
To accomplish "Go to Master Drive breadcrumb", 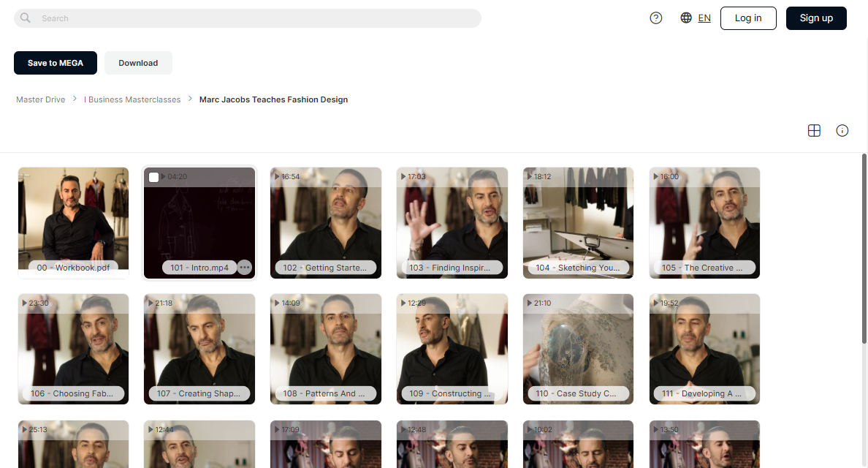I will point(40,99).
